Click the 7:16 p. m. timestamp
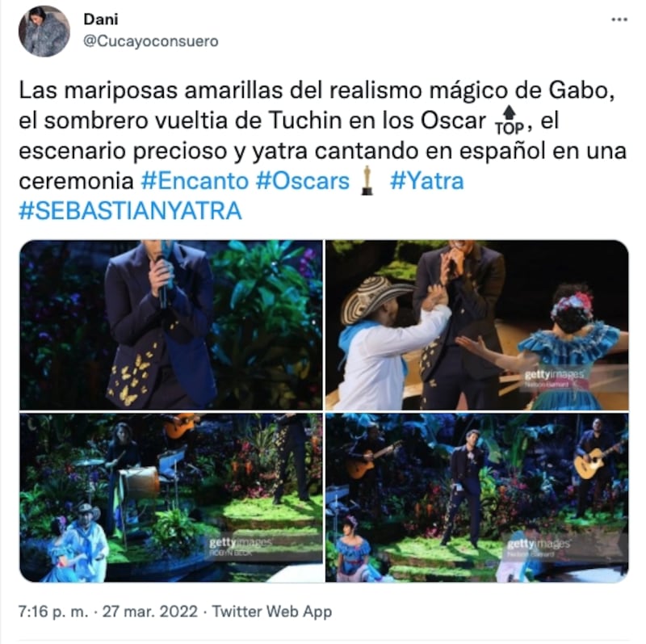This screenshot has width=646, height=644. pos(53,612)
